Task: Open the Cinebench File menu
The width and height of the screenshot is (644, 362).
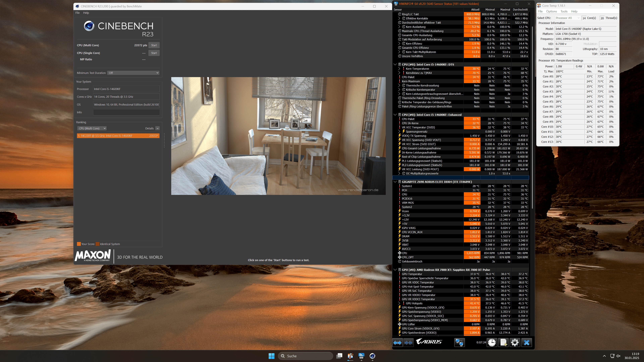Action: pyautogui.click(x=77, y=13)
